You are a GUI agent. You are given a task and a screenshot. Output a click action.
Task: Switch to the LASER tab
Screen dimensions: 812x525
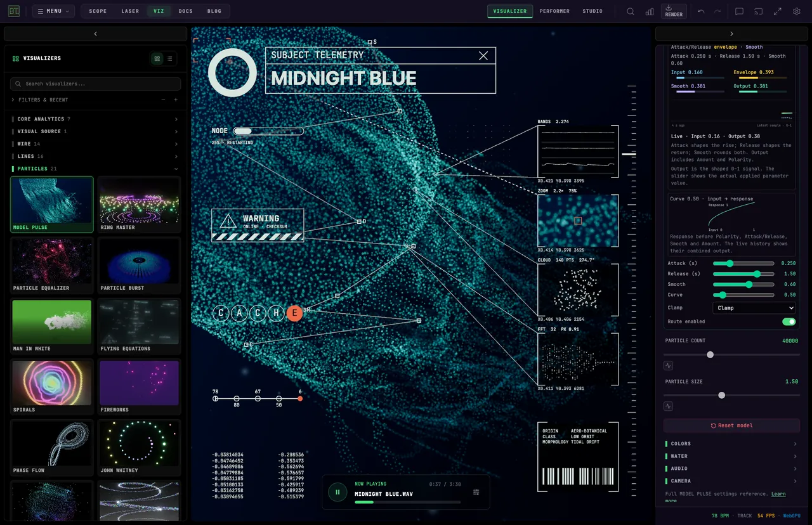coord(130,11)
